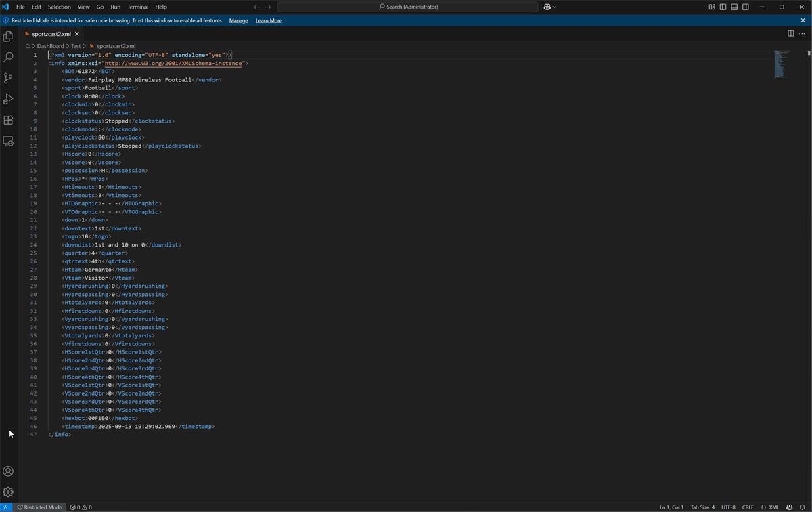This screenshot has height=512, width=812.
Task: Click the timestamp value 2025-09-13 19:29:02.969
Action: click(137, 427)
